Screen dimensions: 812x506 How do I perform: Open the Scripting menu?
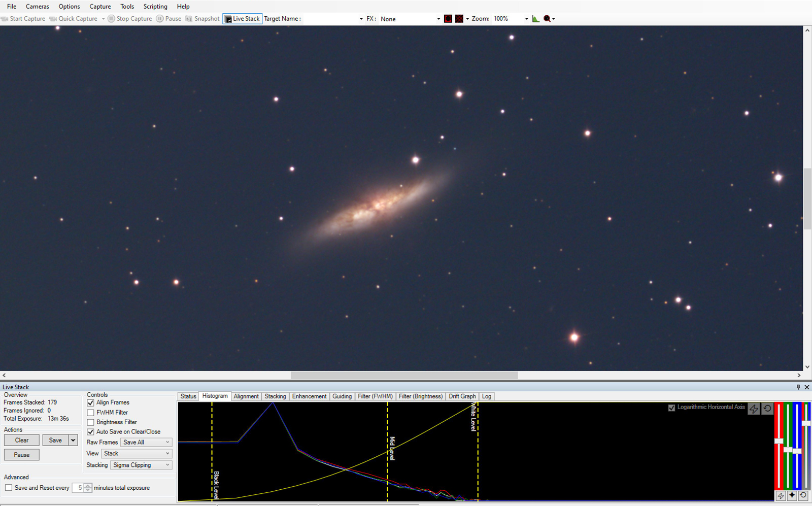(x=155, y=6)
